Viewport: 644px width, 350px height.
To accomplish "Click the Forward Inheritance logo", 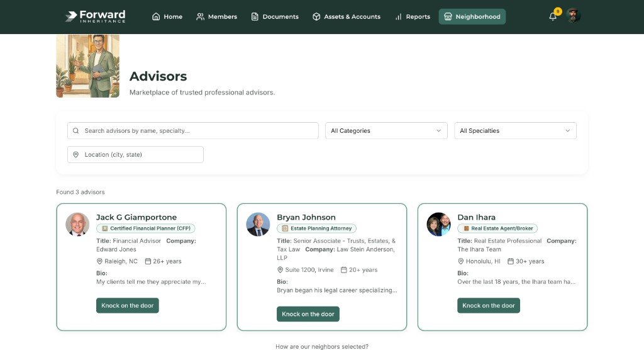I will click(96, 16).
